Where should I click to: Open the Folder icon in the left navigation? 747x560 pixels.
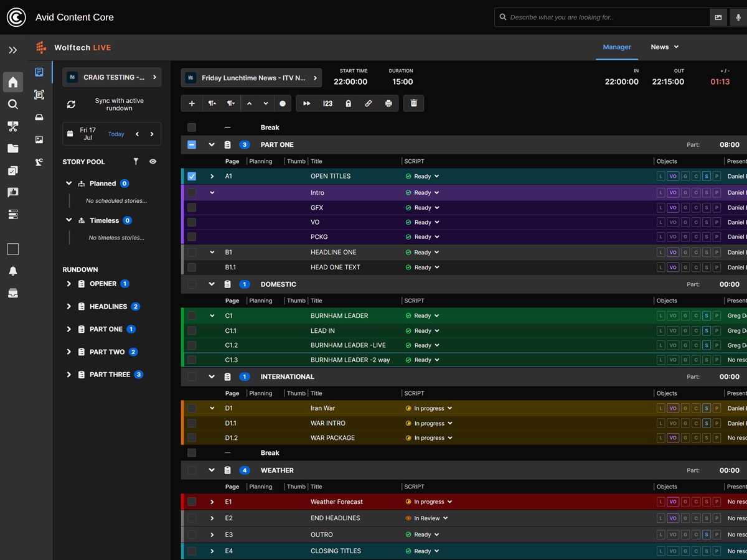pos(12,148)
